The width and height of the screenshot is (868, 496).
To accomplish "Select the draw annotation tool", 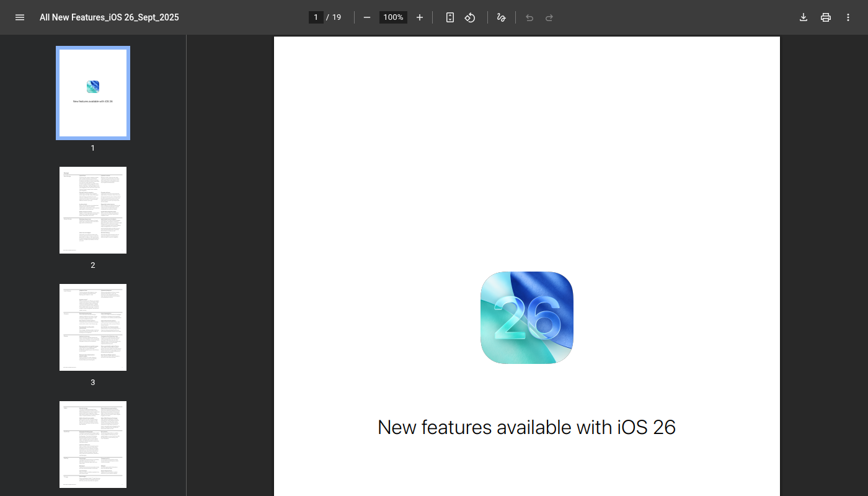I will (x=502, y=17).
